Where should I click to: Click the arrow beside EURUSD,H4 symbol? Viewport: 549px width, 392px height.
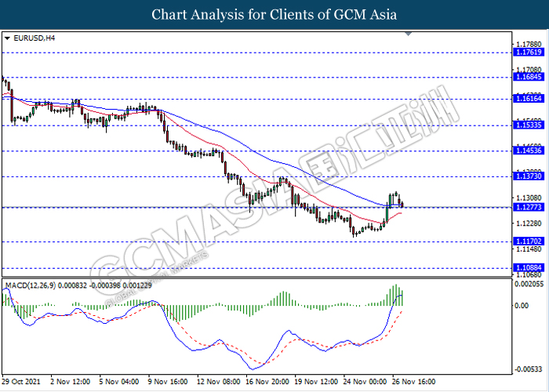point(8,38)
